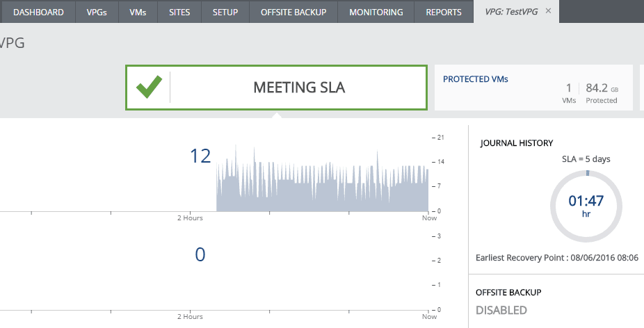Image resolution: width=644 pixels, height=328 pixels.
Task: Click the JOURNAL HISTORY heading
Action: click(517, 143)
